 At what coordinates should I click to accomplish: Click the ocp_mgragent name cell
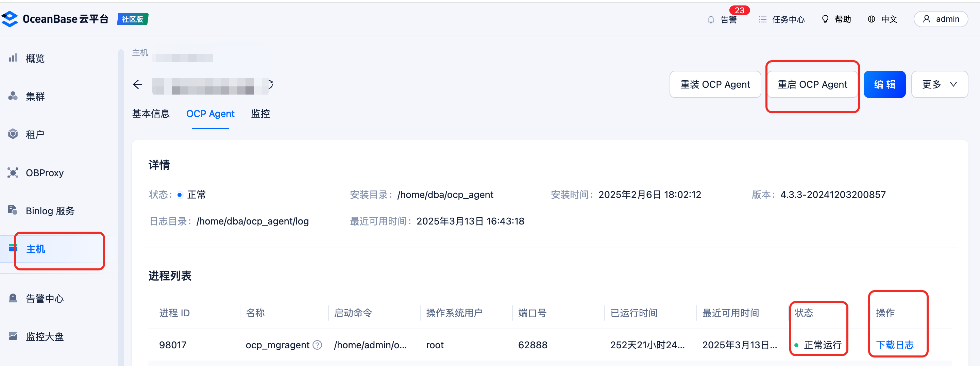277,345
